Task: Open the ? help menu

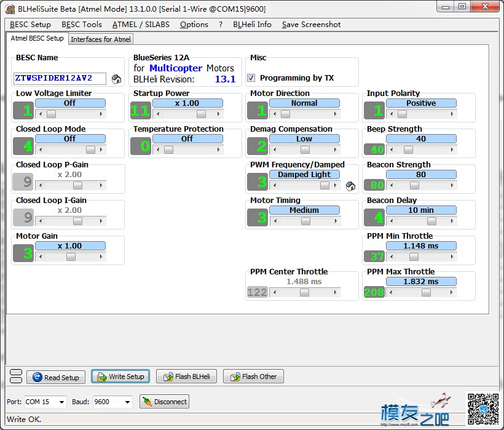Action: click(221, 25)
